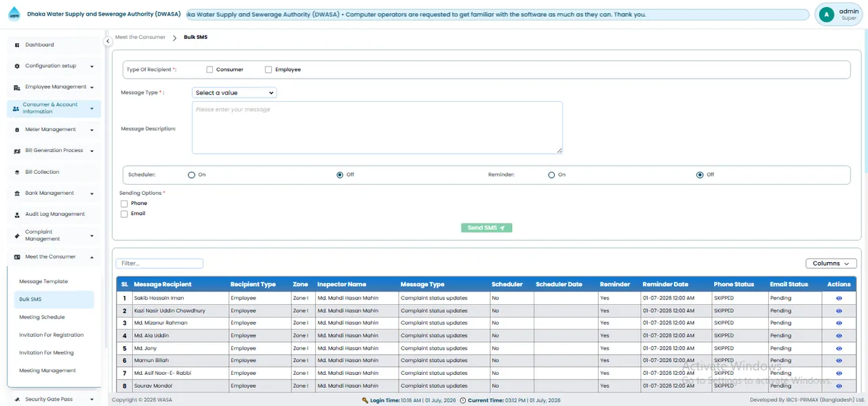868x406 pixels.
Task: Click the Security Gate Pass icon
Action: (17, 400)
